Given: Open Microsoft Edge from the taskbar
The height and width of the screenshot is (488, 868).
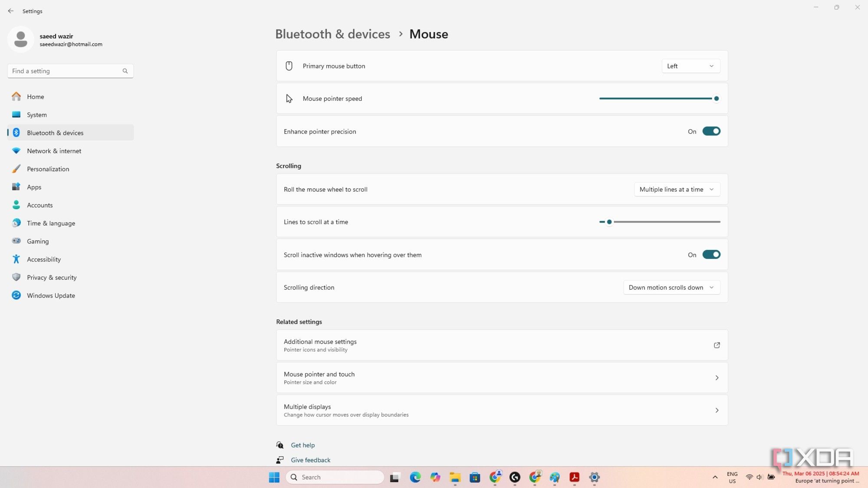Looking at the screenshot, I should (415, 477).
